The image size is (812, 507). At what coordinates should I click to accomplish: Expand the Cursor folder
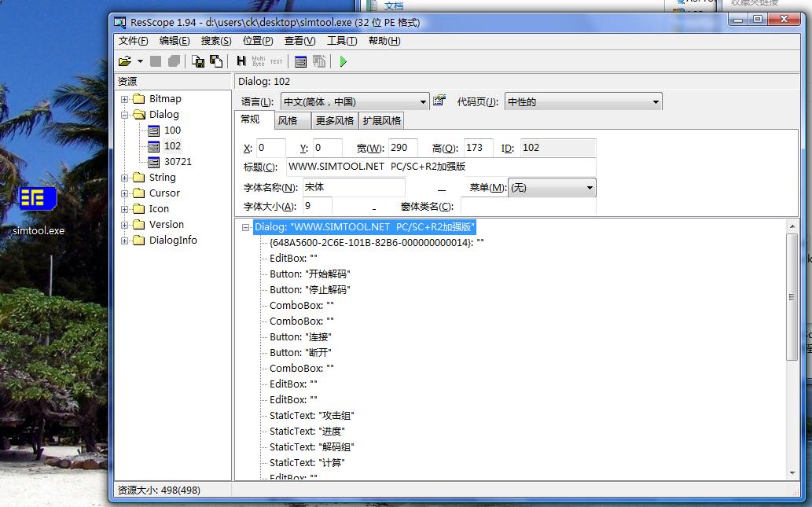(x=124, y=193)
